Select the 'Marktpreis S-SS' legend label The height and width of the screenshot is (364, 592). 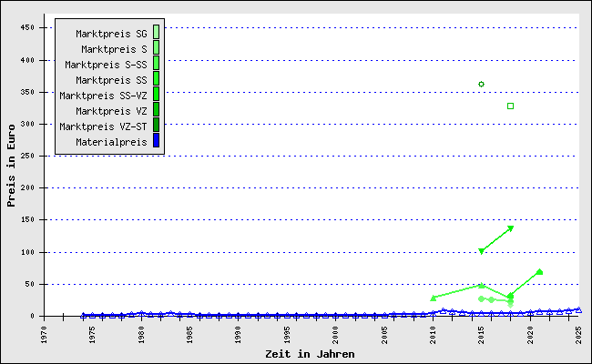point(106,65)
